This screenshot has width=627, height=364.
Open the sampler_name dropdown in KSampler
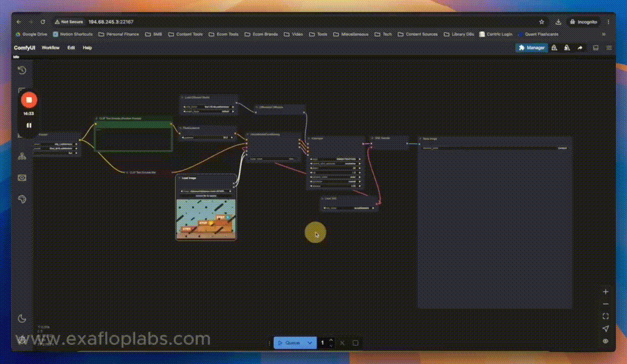tap(335, 177)
